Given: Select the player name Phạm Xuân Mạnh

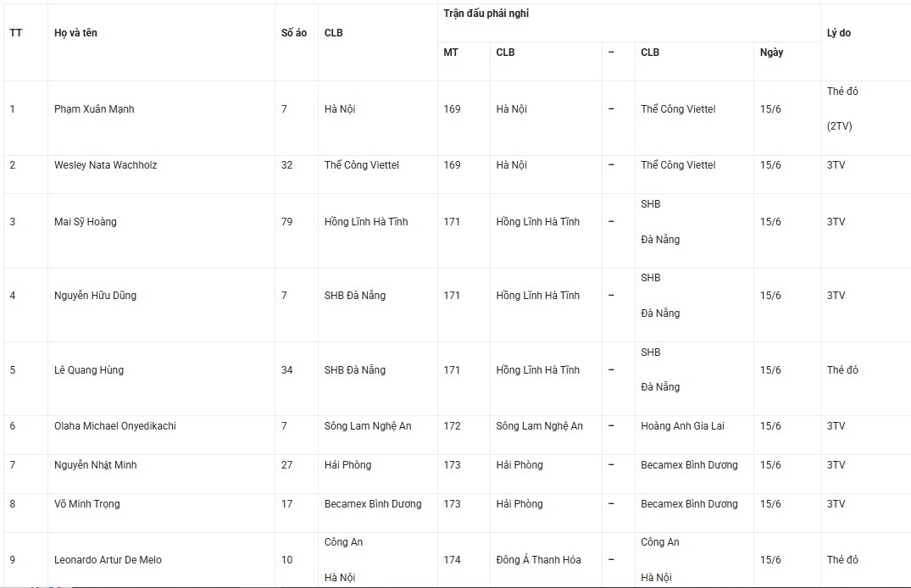Looking at the screenshot, I should [94, 109].
